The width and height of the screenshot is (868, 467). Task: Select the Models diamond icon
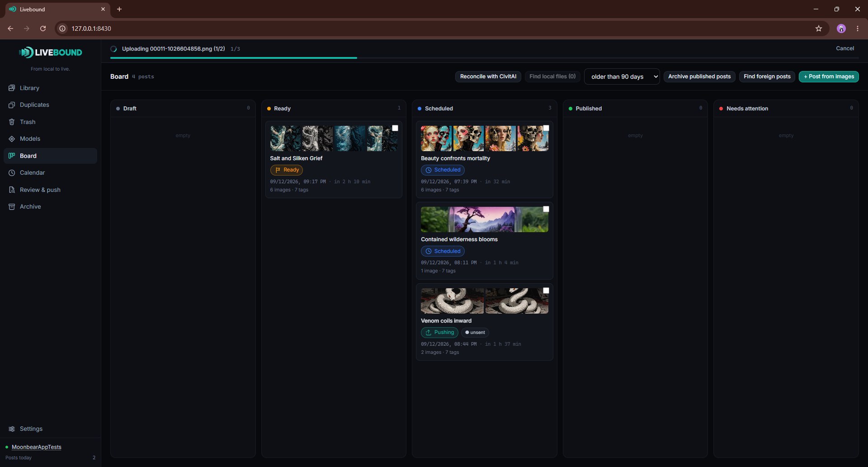pyautogui.click(x=12, y=139)
